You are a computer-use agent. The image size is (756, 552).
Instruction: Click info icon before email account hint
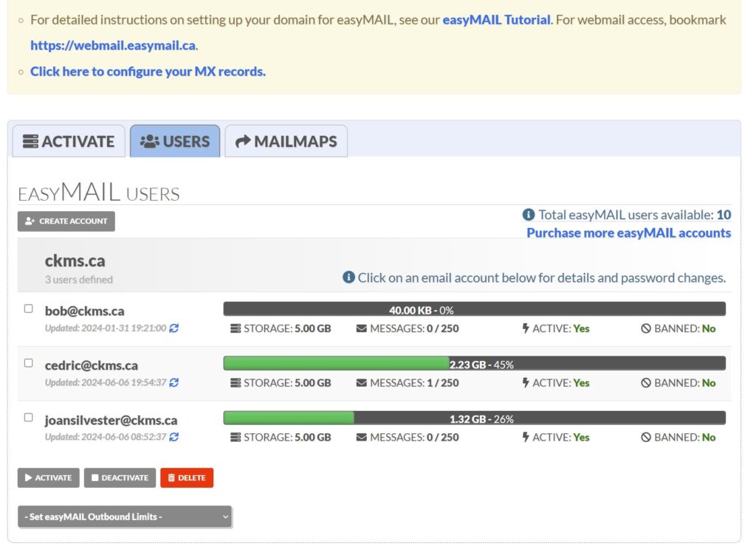pos(348,277)
